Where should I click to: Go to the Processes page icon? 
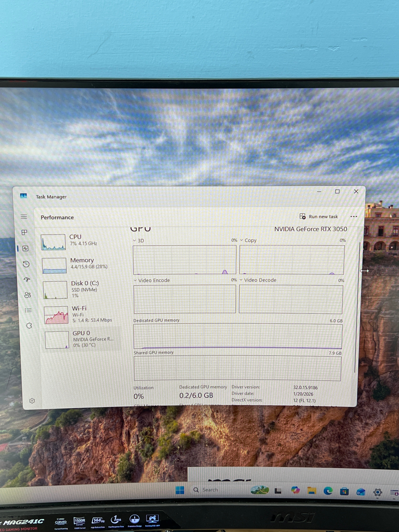(24, 232)
